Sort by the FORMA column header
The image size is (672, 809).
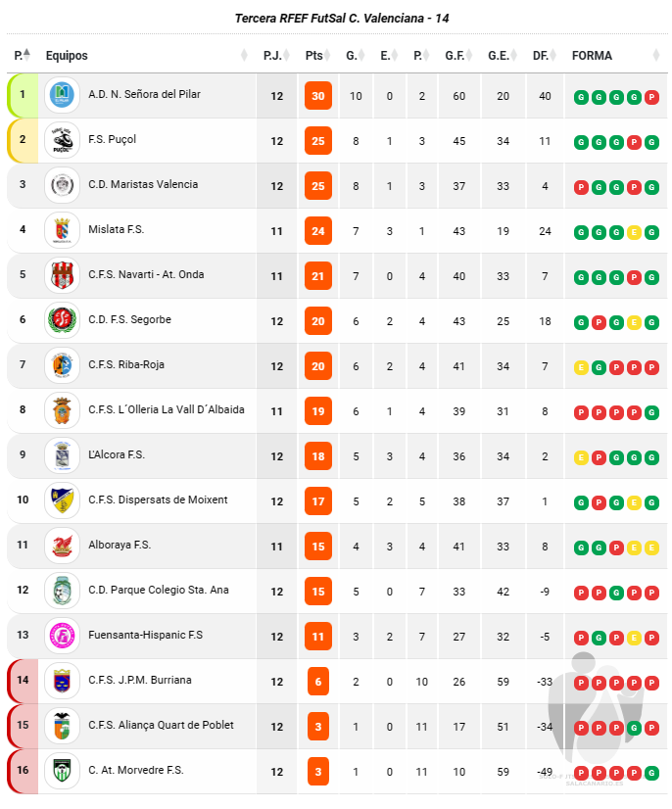click(x=592, y=55)
